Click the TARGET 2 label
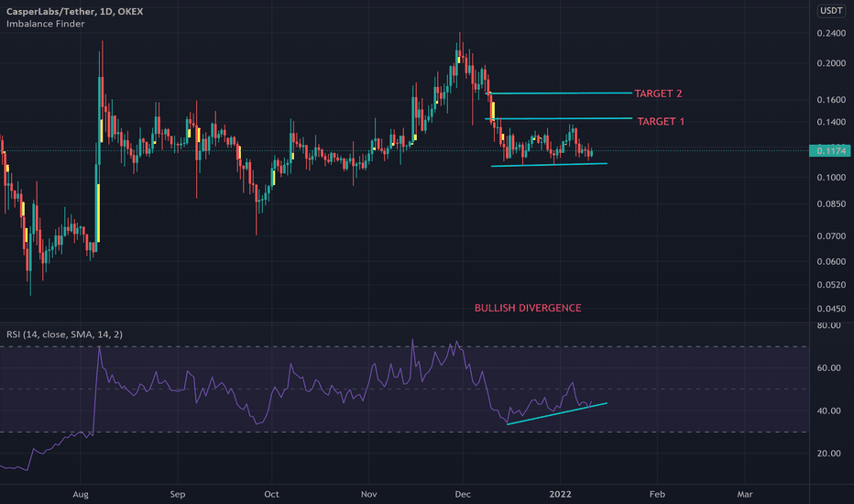854x504 pixels. coord(658,93)
